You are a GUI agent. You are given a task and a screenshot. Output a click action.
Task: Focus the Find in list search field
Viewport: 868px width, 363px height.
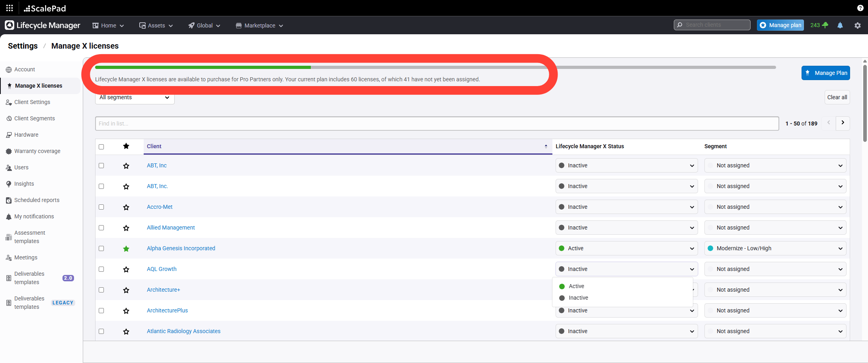[x=437, y=124]
